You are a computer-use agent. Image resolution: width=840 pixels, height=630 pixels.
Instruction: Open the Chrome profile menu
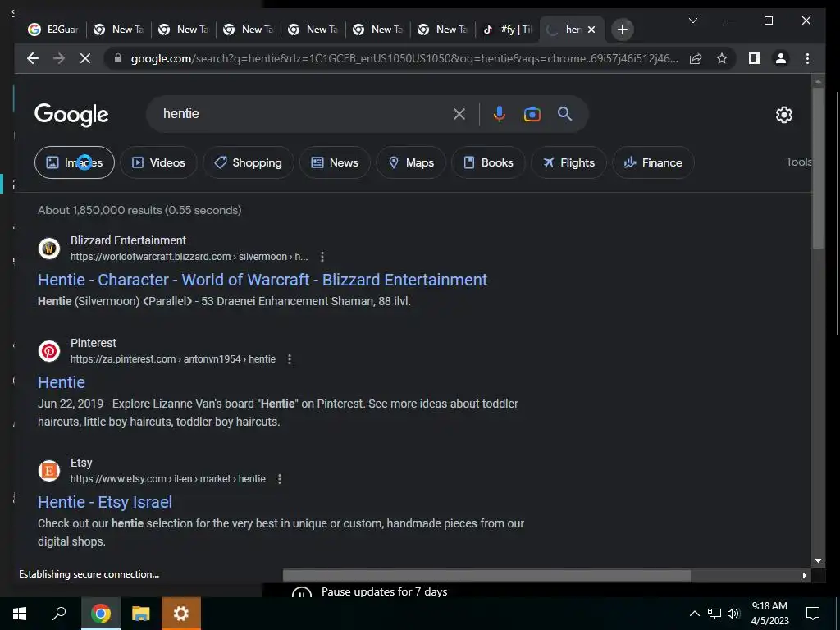click(x=781, y=58)
